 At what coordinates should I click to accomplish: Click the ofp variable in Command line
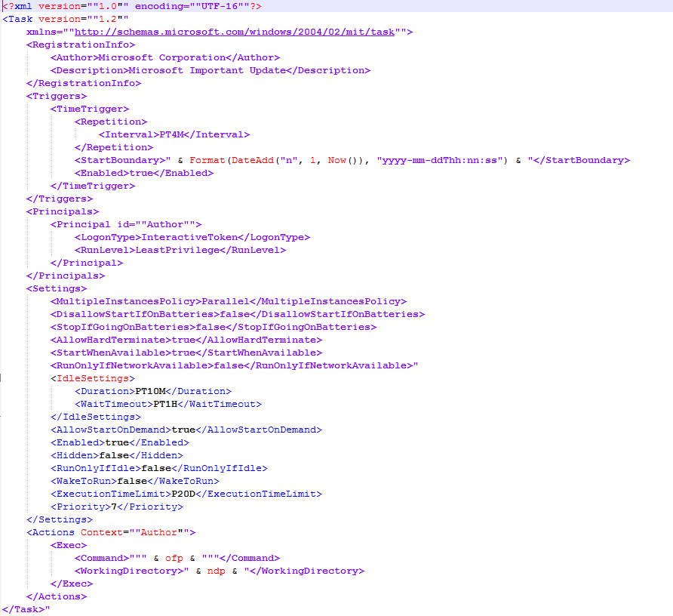point(174,559)
